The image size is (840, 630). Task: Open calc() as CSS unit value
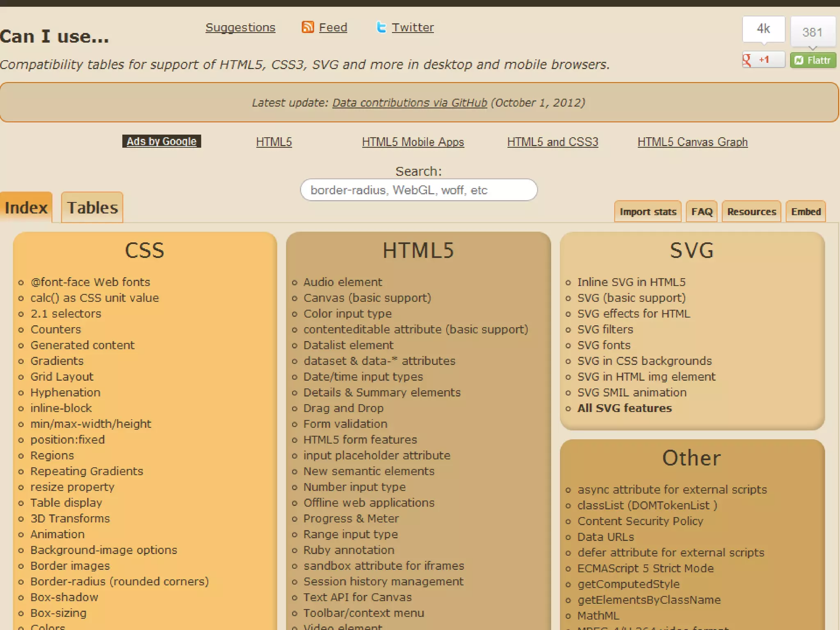point(95,298)
